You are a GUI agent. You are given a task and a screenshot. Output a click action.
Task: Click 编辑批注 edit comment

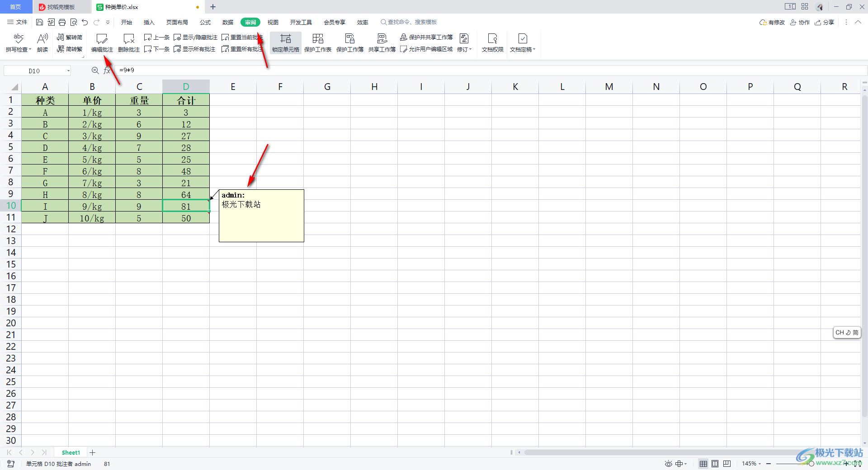point(102,43)
